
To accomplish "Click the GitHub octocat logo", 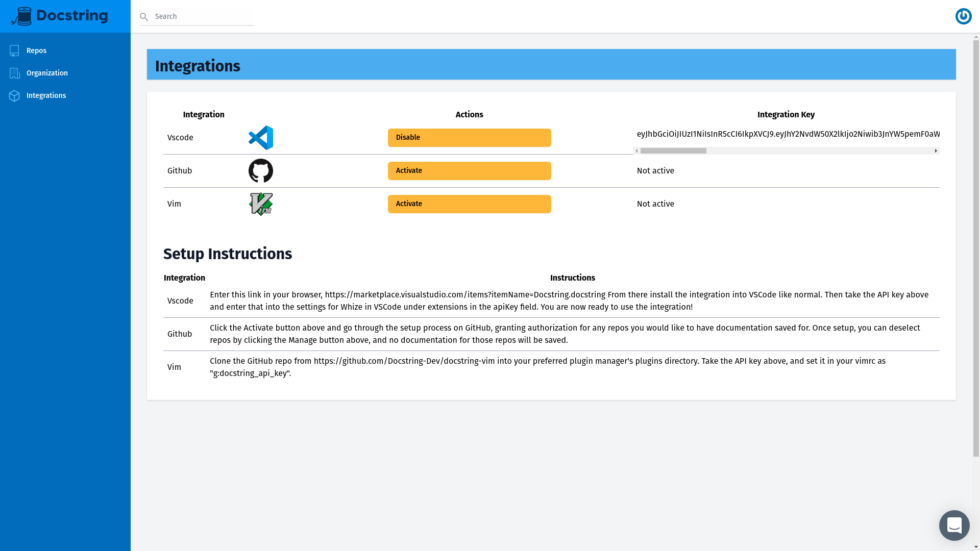I will pyautogui.click(x=261, y=171).
